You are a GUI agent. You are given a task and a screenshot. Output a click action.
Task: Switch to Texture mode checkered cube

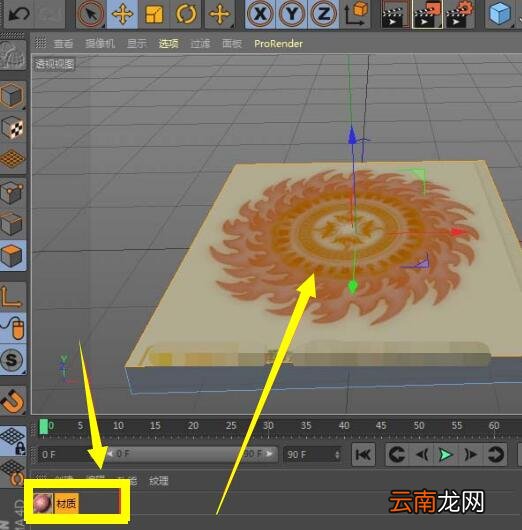13,127
